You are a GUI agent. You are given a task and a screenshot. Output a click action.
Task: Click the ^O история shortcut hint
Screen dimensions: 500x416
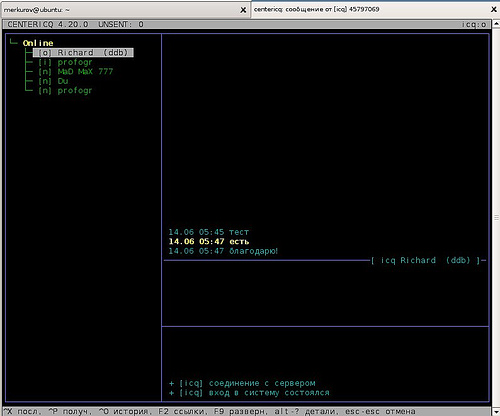125,411
